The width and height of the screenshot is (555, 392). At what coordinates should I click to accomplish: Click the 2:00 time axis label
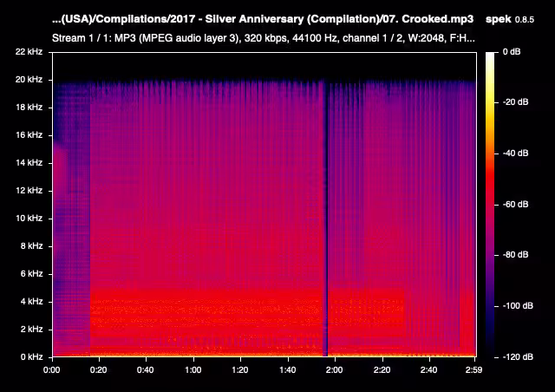[334, 370]
